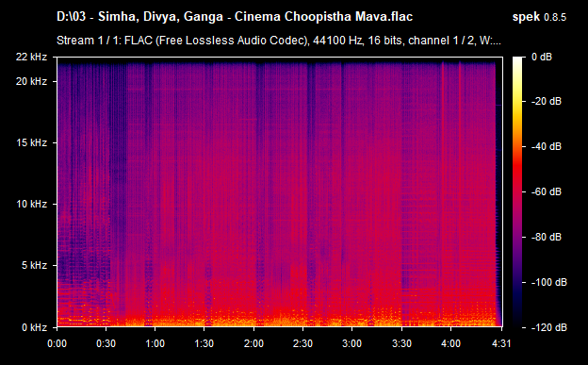Select the -60 dB legend label

click(x=547, y=191)
